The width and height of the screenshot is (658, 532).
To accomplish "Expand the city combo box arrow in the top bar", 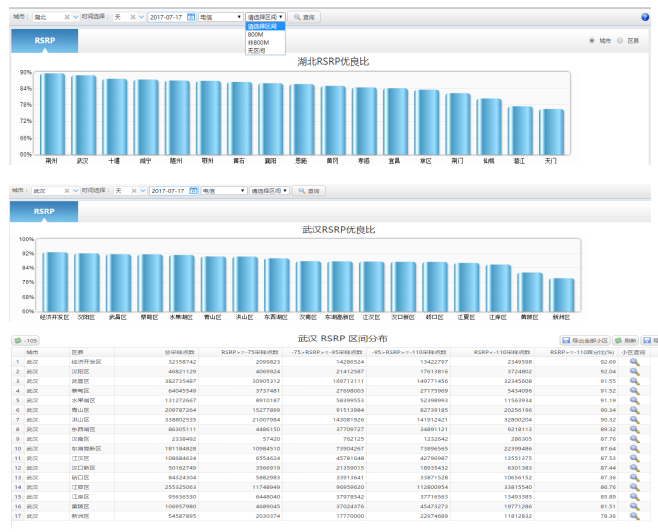I will coord(76,17).
